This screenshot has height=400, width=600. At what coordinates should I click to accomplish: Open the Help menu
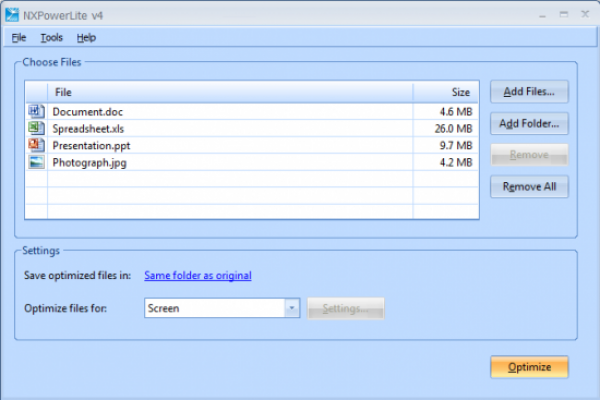tap(86, 38)
